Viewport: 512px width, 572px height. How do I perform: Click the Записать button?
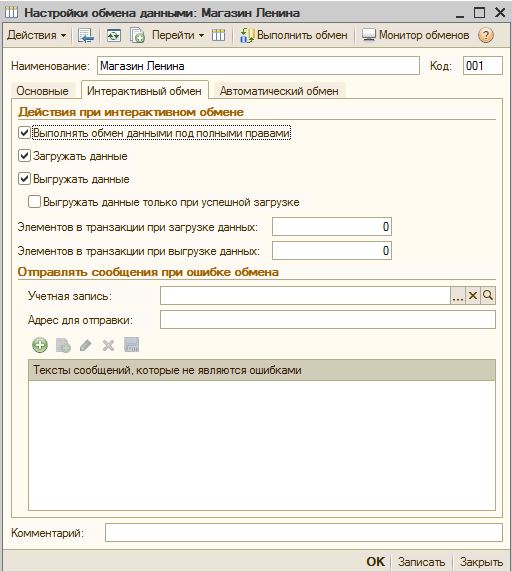click(x=421, y=561)
